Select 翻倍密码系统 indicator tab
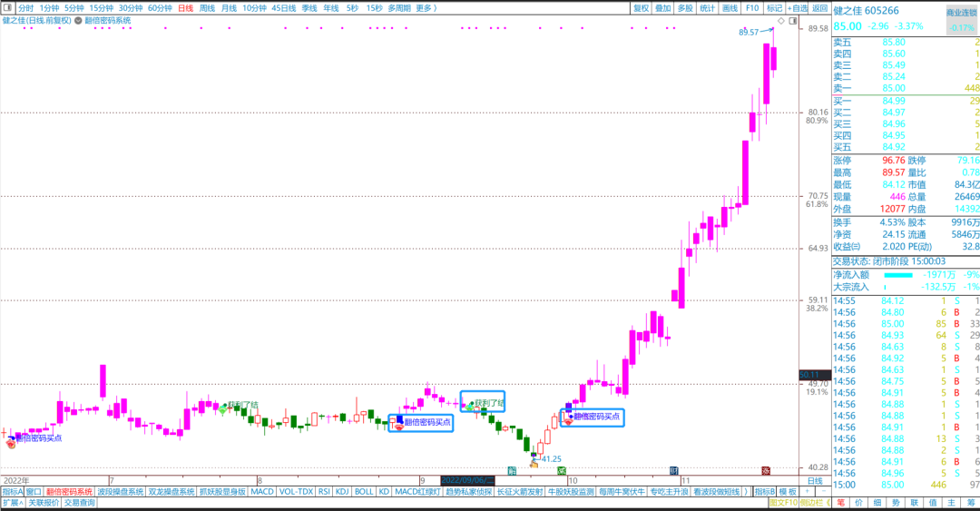The image size is (980, 511). pos(69,492)
